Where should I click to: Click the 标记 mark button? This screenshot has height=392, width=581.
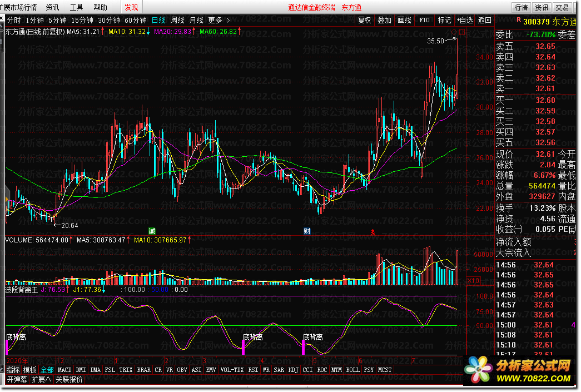pyautogui.click(x=444, y=21)
